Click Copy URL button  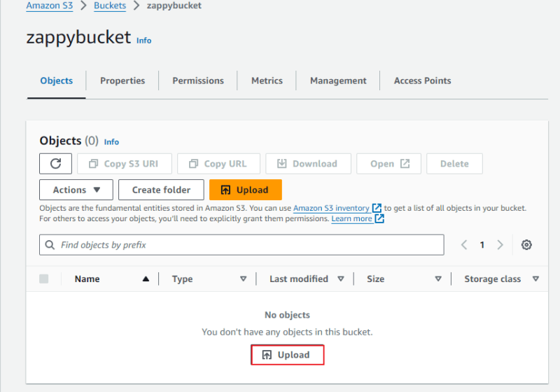click(218, 164)
